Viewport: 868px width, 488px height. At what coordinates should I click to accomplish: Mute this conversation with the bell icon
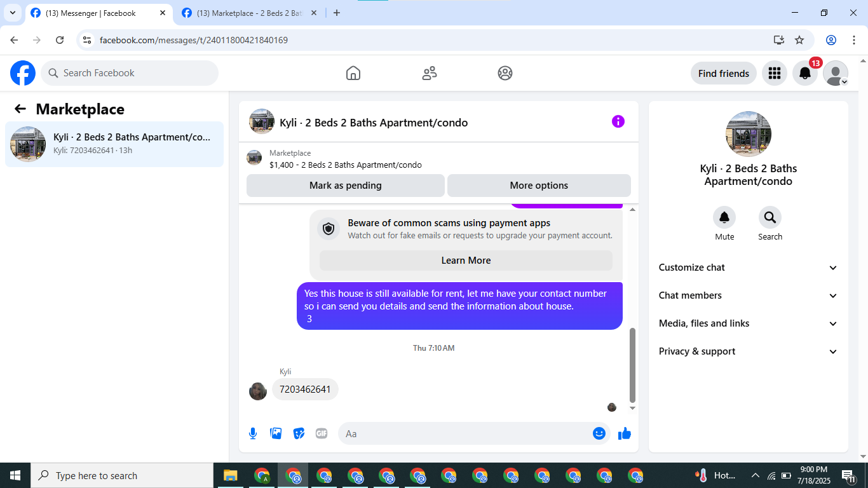pos(724,217)
